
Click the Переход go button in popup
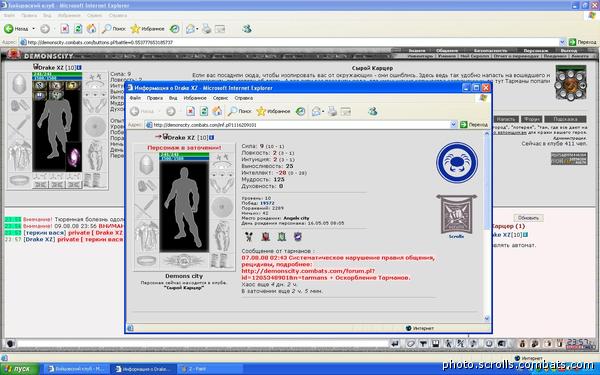(474, 124)
